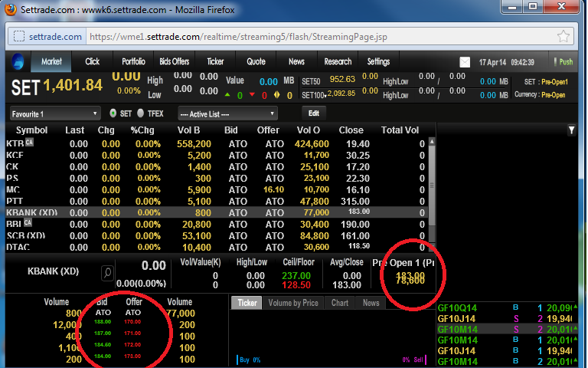The width and height of the screenshot is (588, 368).
Task: Click the Settrade globe logo icon
Action: tap(18, 61)
